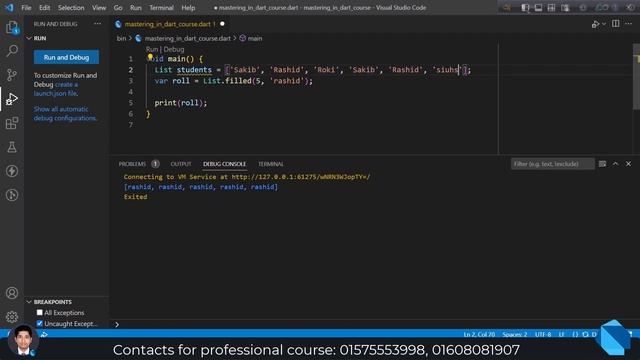The image size is (640, 360).
Task: Click the VS Code logo in title bar
Action: coord(9,7)
